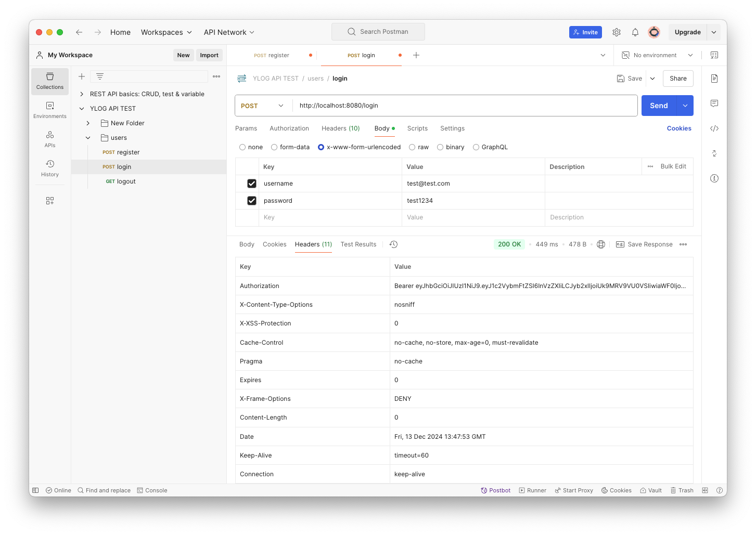Switch to the Settings tab
Viewport: 756px width, 535px height.
[x=452, y=128]
